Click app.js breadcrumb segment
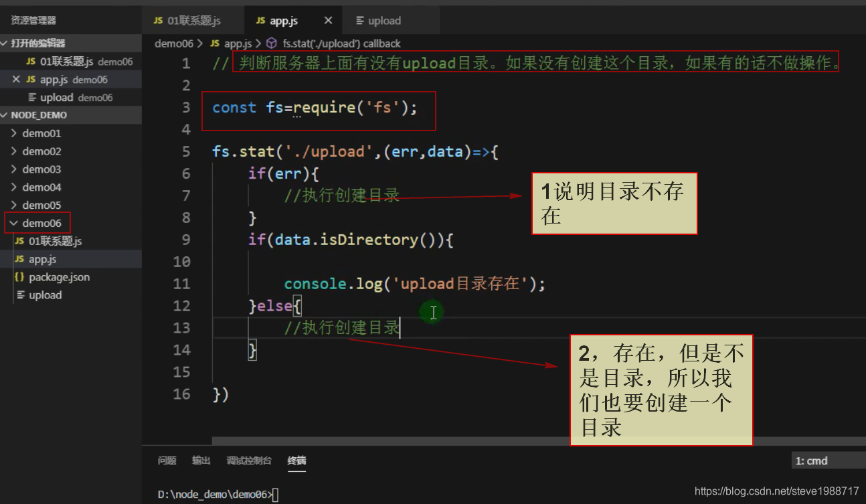 coord(238,44)
